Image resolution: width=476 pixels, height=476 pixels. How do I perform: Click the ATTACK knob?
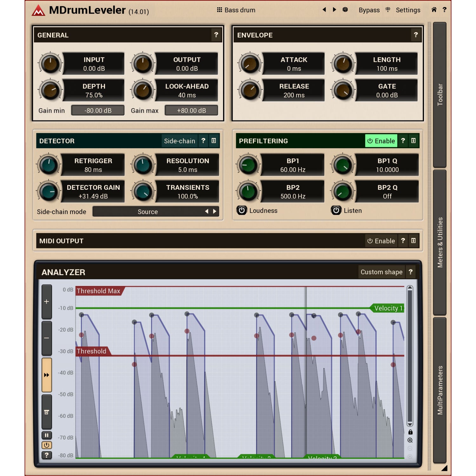(x=250, y=64)
